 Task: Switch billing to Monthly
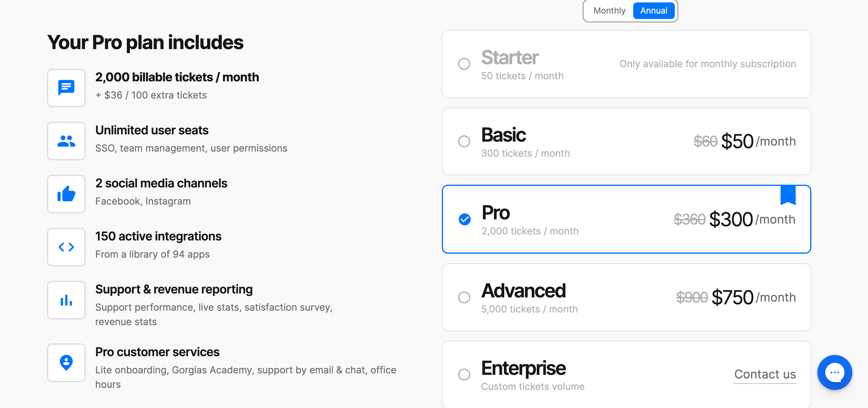point(609,11)
